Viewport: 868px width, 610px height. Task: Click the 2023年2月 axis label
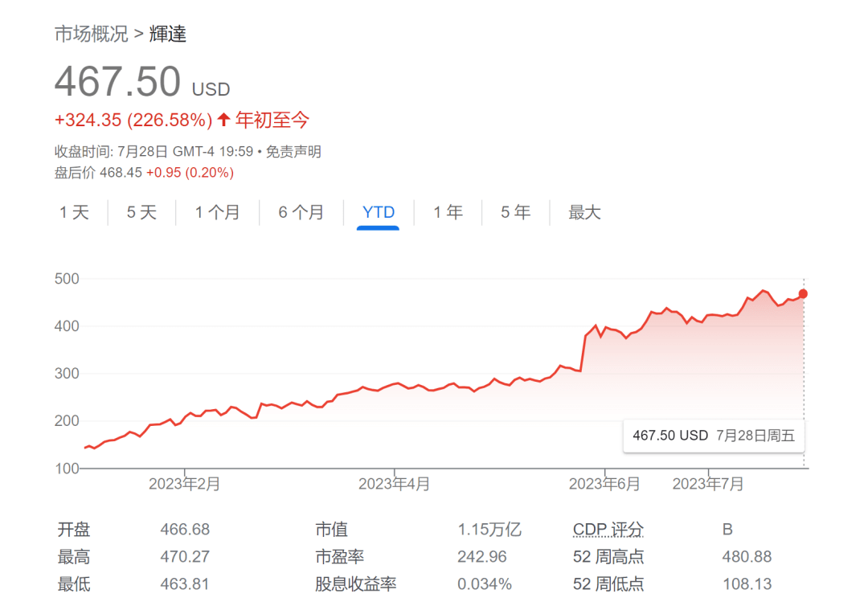(184, 484)
